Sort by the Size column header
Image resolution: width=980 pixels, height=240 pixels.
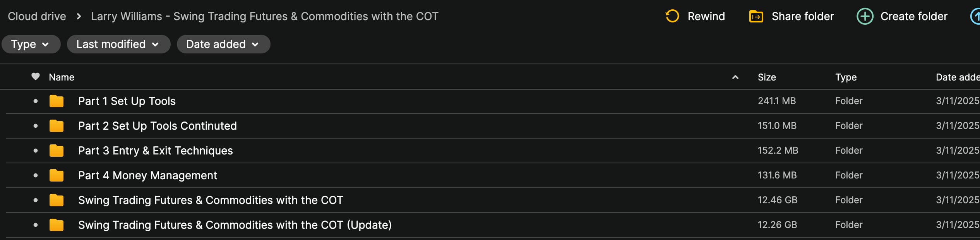(x=766, y=77)
